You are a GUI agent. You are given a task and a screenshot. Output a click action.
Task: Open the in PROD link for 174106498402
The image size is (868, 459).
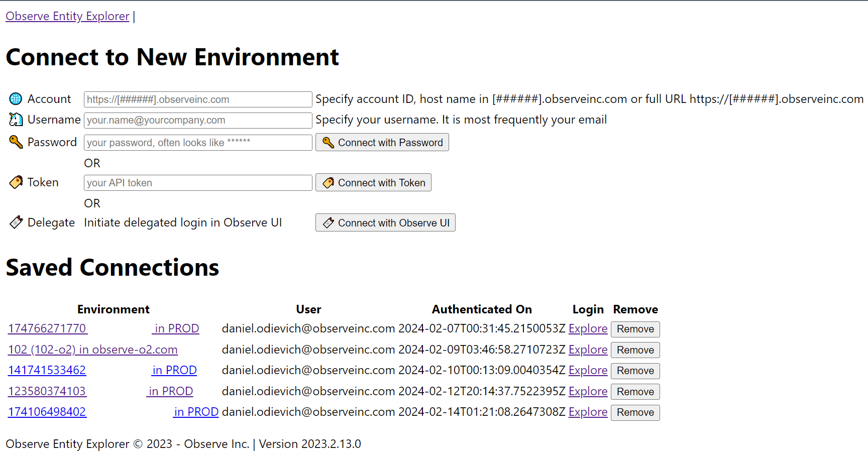pyautogui.click(x=196, y=412)
